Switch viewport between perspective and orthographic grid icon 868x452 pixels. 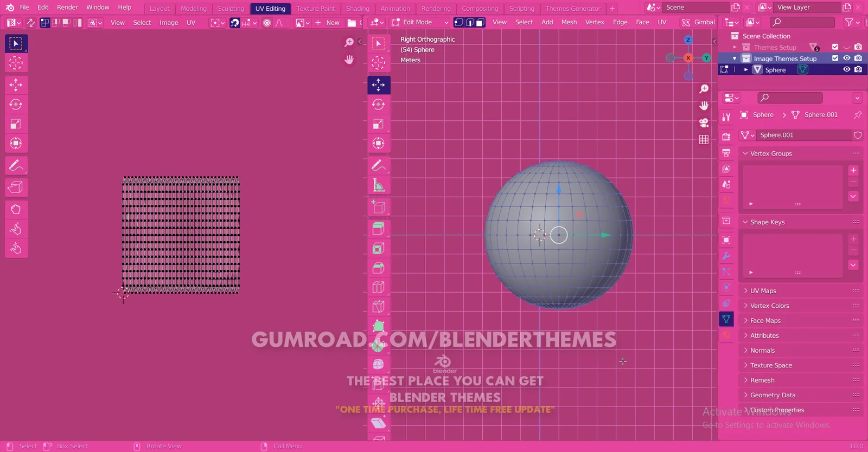tap(704, 139)
